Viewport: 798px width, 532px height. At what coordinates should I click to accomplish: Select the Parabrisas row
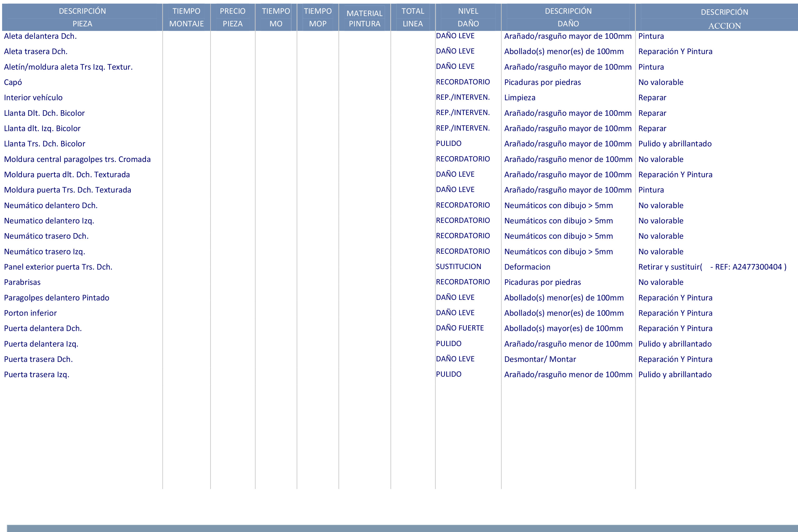(x=22, y=282)
